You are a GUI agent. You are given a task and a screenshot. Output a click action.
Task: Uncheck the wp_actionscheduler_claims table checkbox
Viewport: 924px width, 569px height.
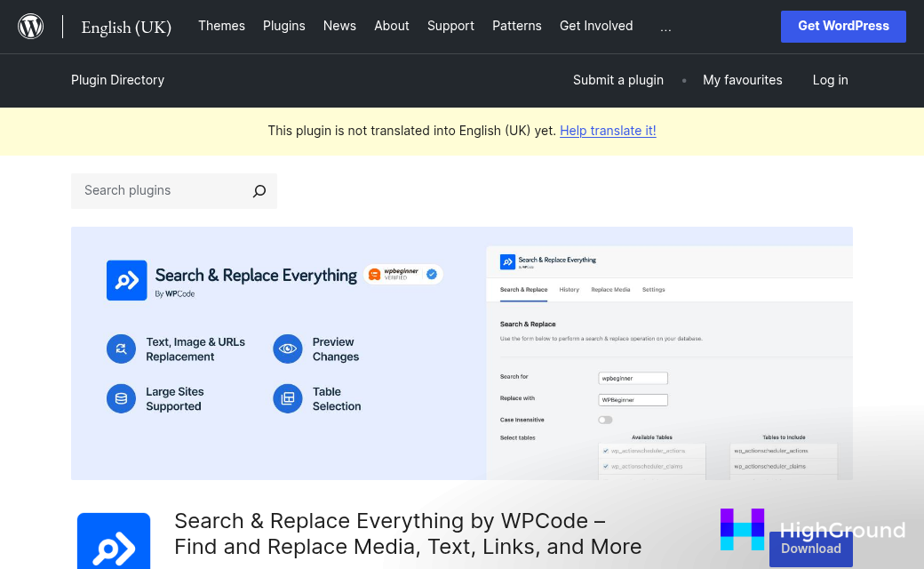pyautogui.click(x=607, y=465)
